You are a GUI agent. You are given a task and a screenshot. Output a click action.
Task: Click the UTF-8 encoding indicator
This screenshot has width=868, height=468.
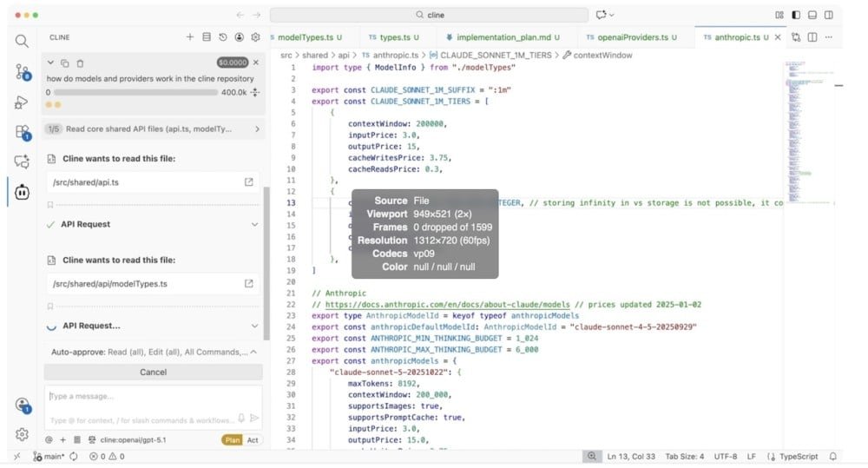click(725, 457)
